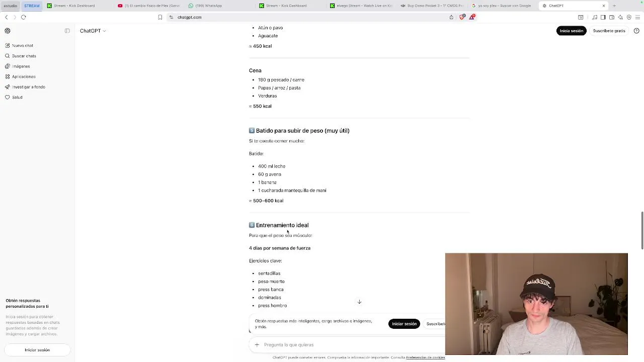Click the help question mark icon

(636, 31)
